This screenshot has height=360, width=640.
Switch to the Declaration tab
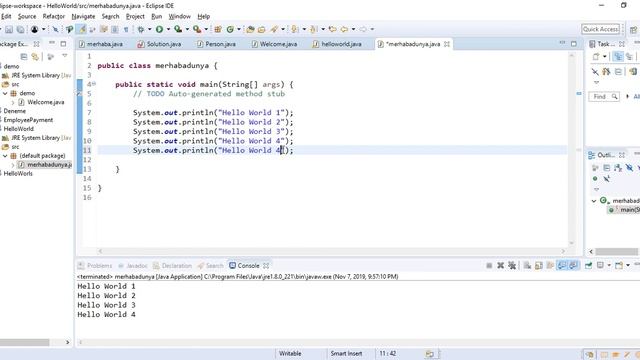(172, 266)
